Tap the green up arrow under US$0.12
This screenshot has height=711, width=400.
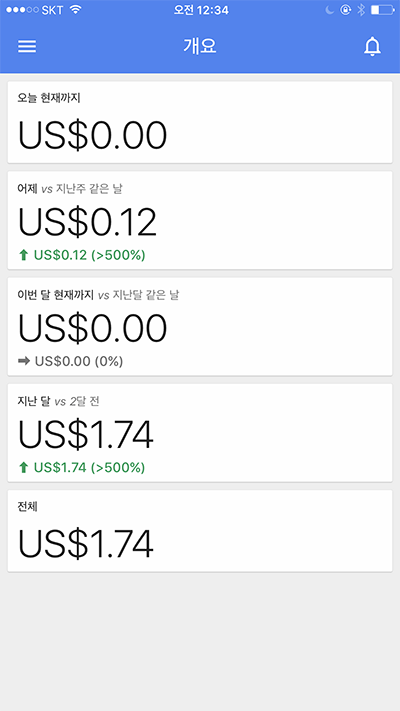point(24,255)
